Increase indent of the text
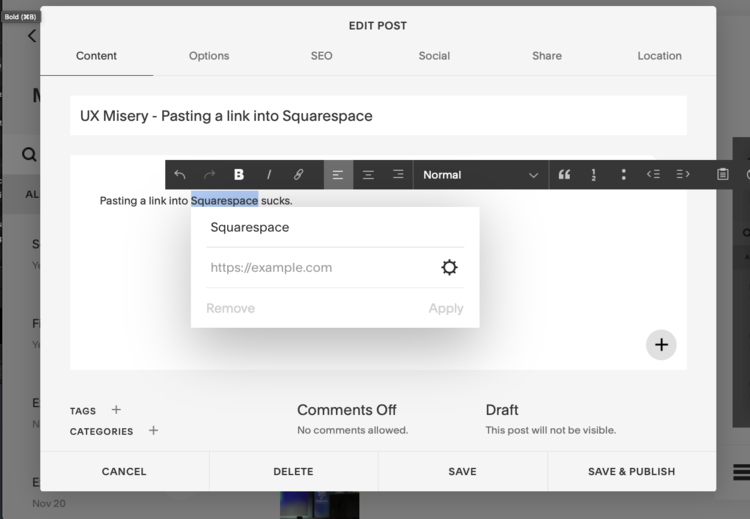Viewport: 750px width, 519px height. pos(683,174)
